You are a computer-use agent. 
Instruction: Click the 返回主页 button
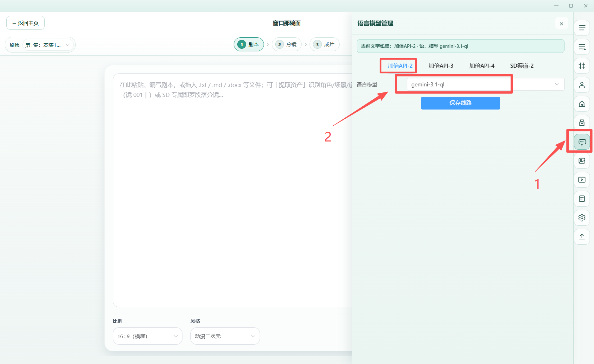pos(25,23)
